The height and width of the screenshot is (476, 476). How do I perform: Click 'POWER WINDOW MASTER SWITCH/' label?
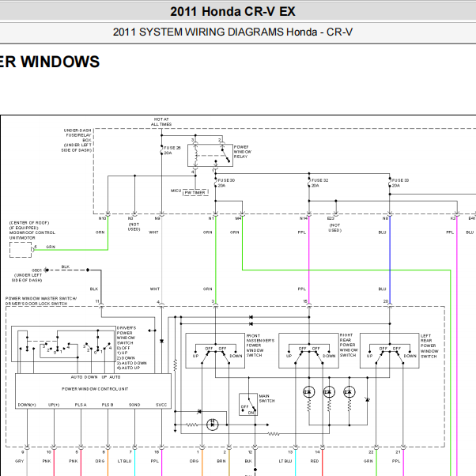click(40, 298)
